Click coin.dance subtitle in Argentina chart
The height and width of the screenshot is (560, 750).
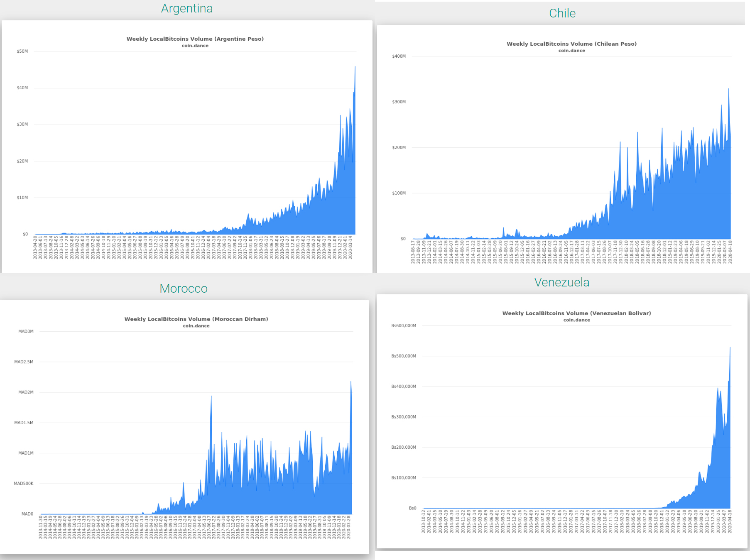(x=195, y=46)
